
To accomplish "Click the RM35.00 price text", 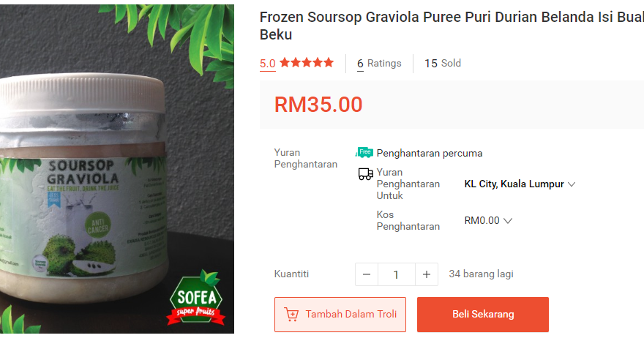I will tap(318, 105).
